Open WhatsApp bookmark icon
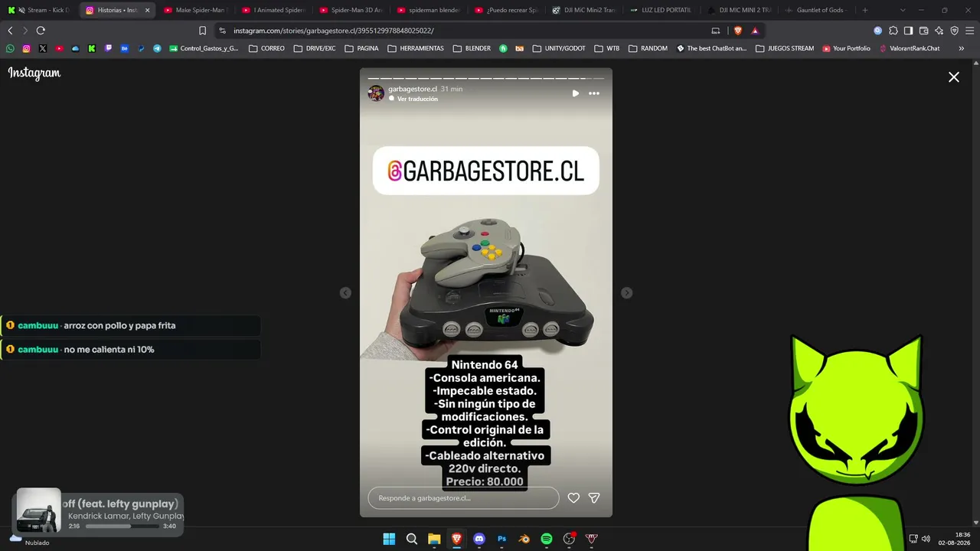Viewport: 980px width, 551px height. 10,48
